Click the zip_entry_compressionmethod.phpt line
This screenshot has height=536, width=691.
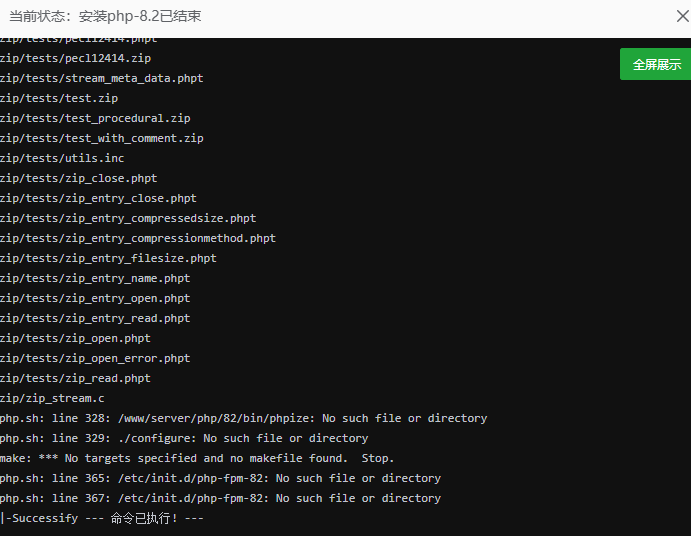(x=138, y=238)
